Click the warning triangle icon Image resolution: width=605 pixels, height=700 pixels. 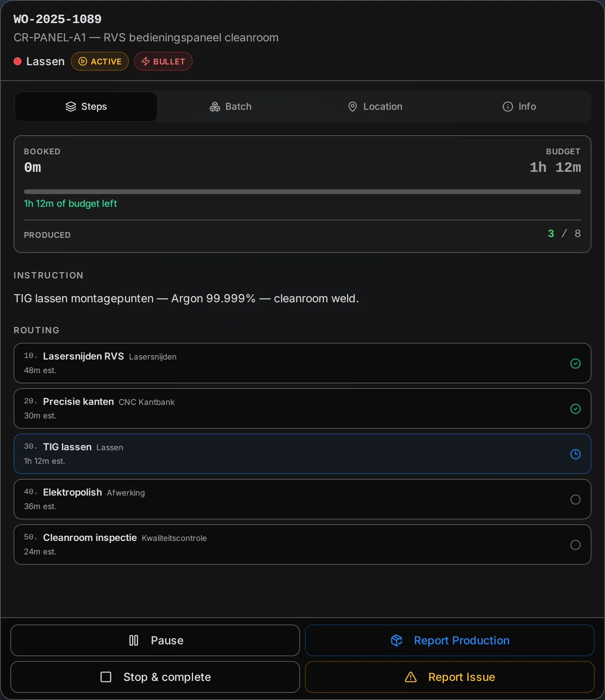pos(411,677)
